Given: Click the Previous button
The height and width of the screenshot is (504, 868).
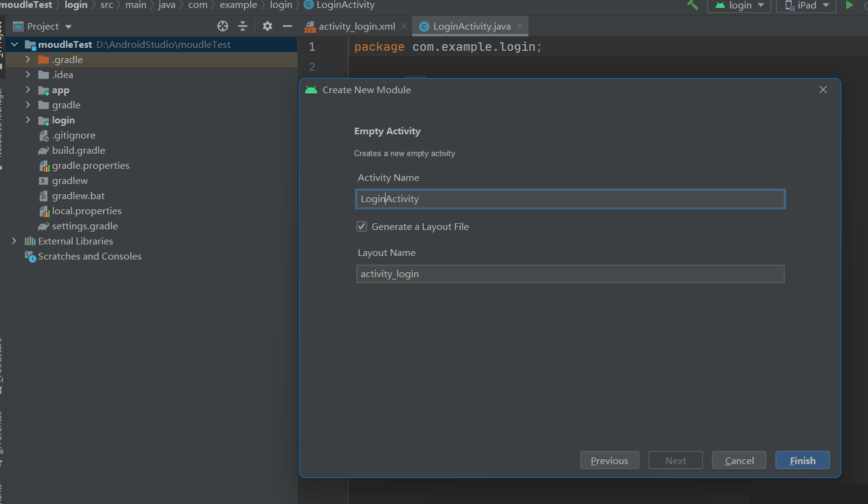Looking at the screenshot, I should 610,460.
